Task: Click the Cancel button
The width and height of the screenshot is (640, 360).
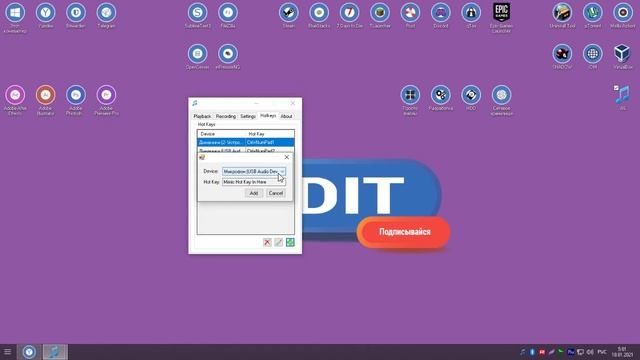Action: click(276, 193)
